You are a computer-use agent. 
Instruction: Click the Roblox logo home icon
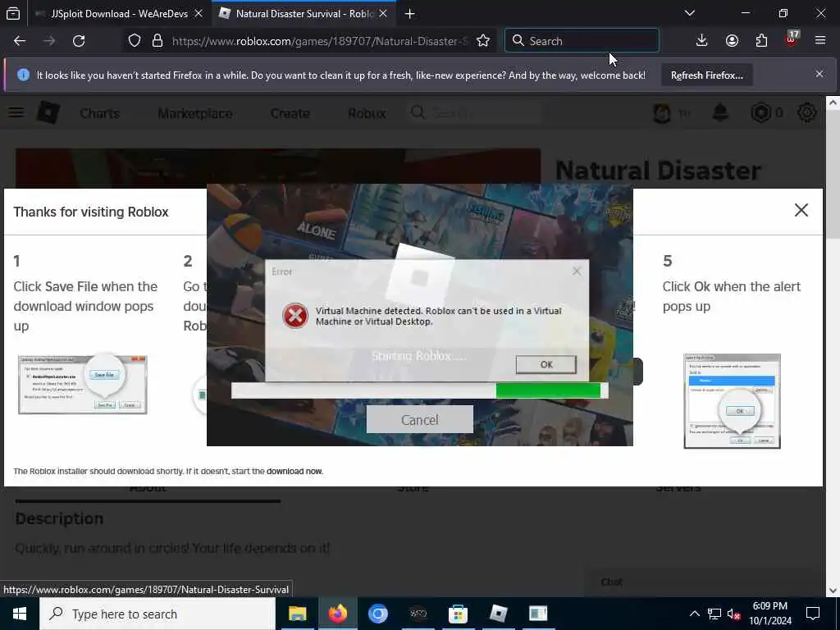tap(48, 112)
